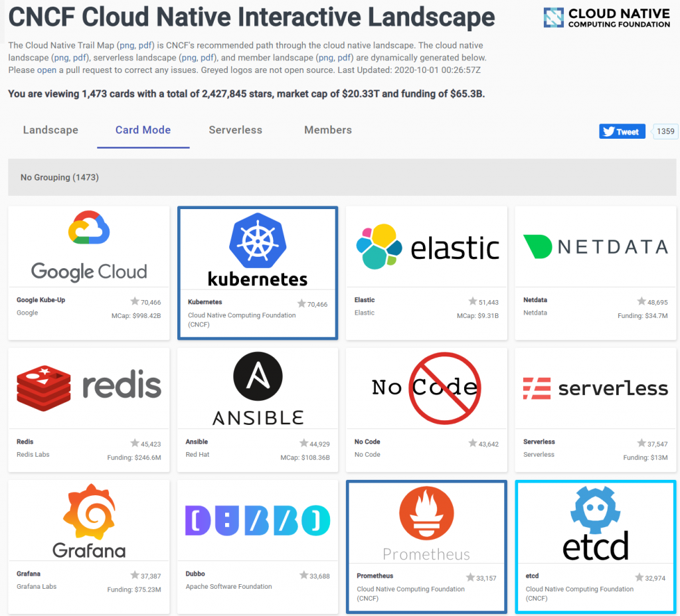Open the Ansible logo card
Image resolution: width=680 pixels, height=616 pixels.
click(258, 388)
